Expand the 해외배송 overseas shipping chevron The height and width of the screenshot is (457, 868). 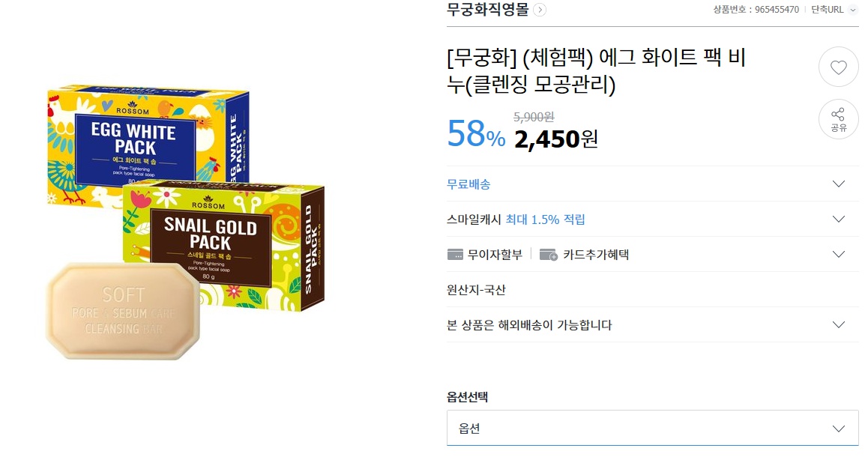(x=839, y=325)
